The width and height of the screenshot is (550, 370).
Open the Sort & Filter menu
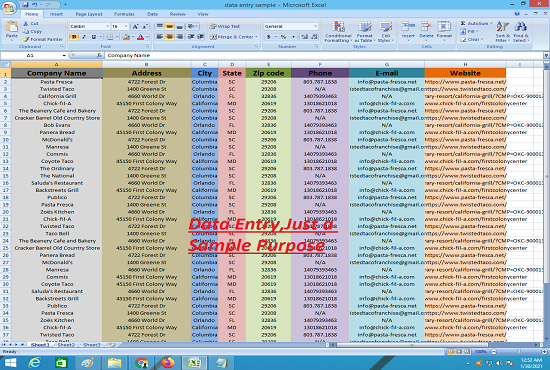(502, 32)
